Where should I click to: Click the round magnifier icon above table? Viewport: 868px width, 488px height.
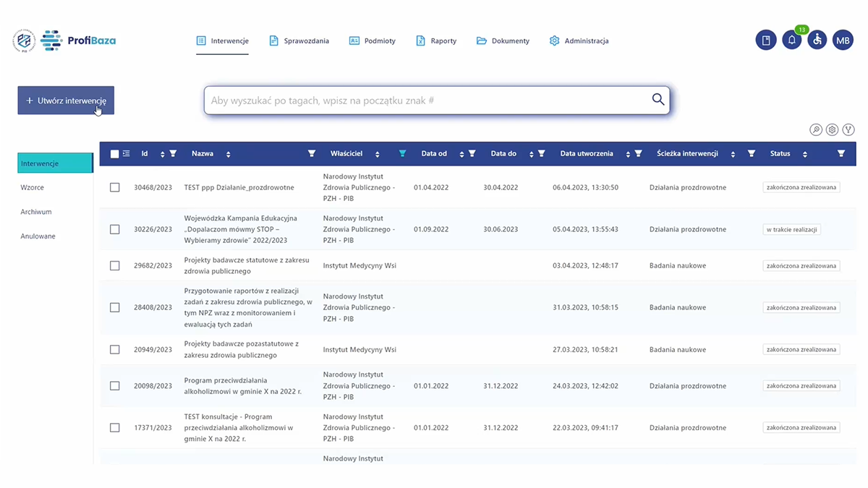(x=815, y=130)
